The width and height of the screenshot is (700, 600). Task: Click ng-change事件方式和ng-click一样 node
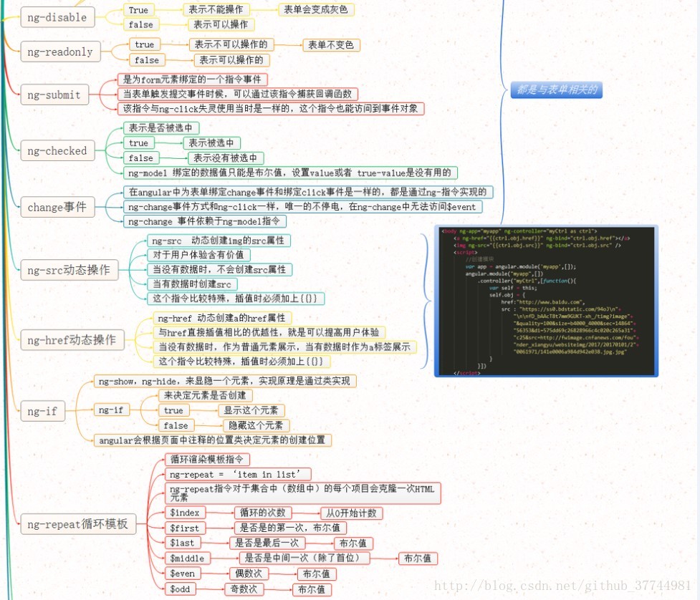pos(302,206)
